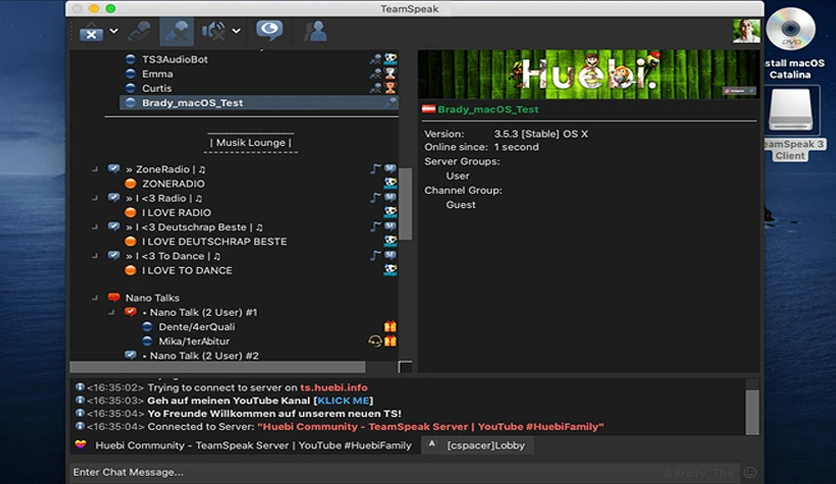Click the Disconnect from server toolbar icon

click(91, 32)
